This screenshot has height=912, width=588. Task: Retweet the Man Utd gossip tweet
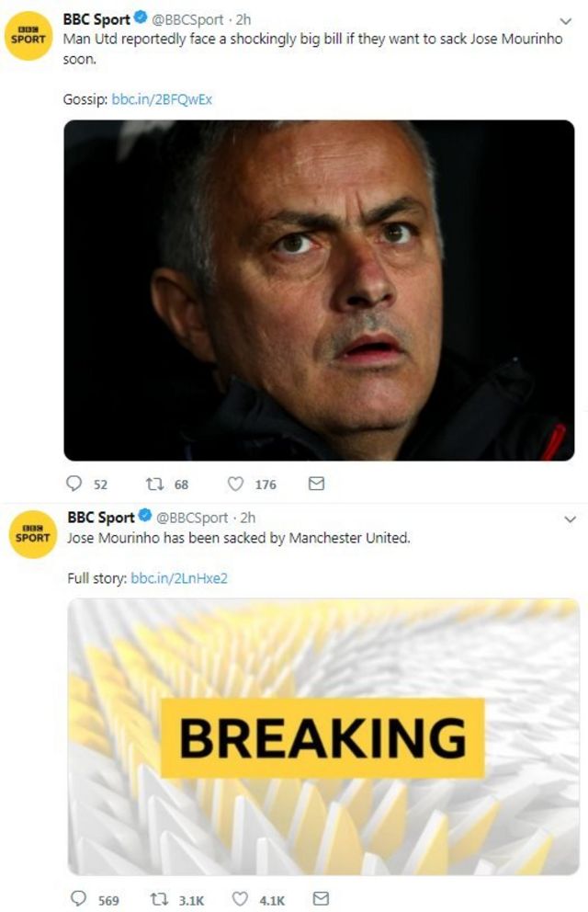[x=154, y=484]
